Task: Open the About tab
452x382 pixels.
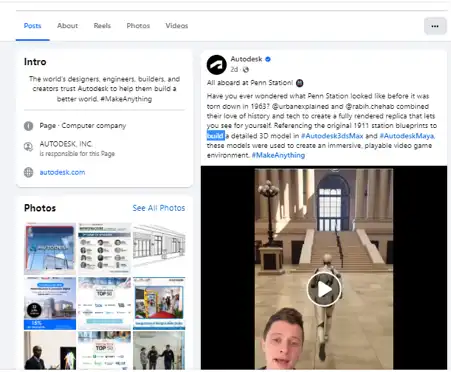Action: coord(67,26)
